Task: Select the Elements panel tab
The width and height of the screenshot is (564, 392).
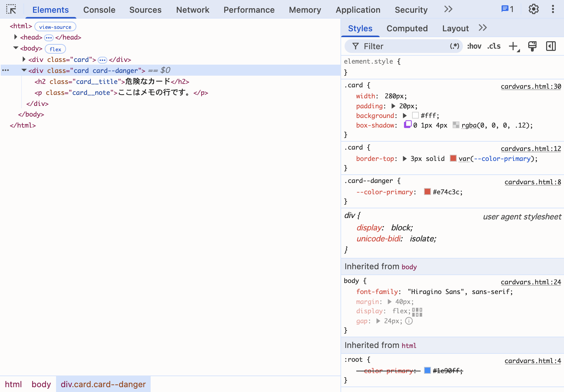Action: (51, 10)
